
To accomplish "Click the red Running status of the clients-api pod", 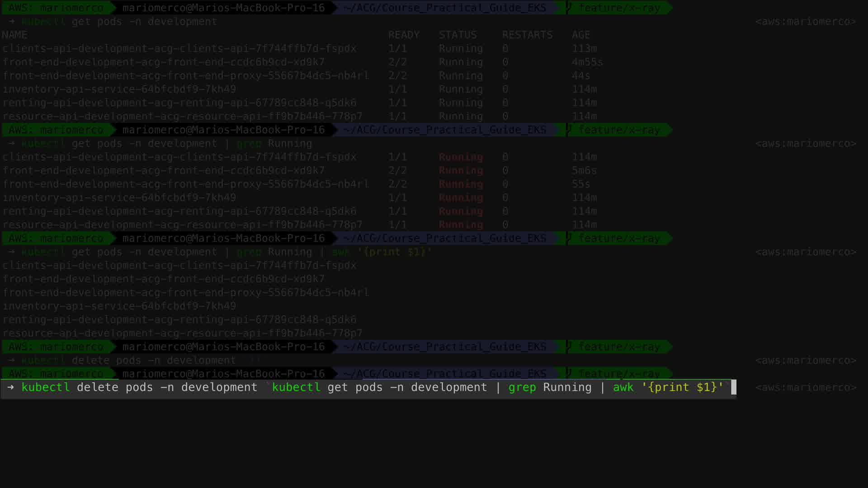I will coord(461,157).
